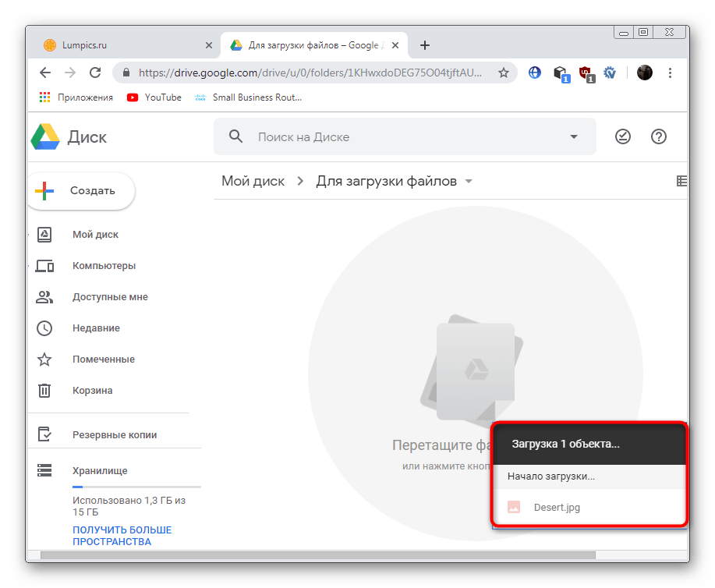Click the Desert.jpg upload entry
Image resolution: width=715 pixels, height=588 pixels.
click(589, 507)
